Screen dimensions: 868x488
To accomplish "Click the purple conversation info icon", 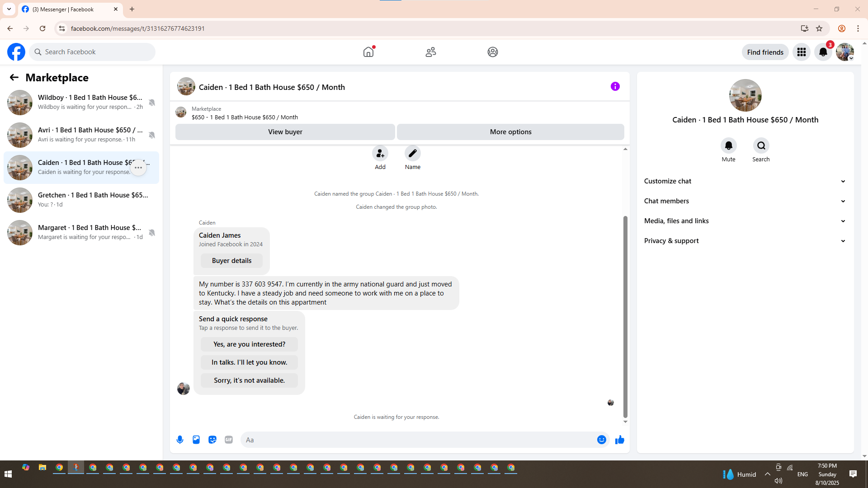I will point(615,86).
